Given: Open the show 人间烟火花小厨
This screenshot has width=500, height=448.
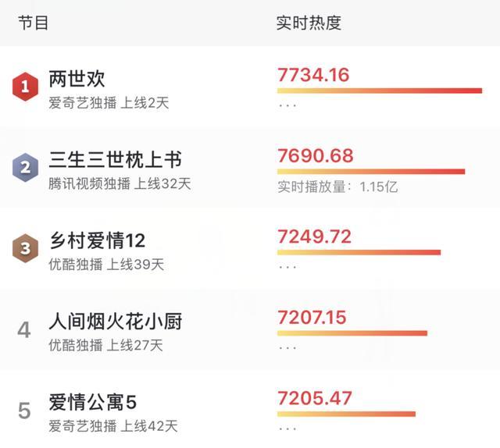Looking at the screenshot, I should pos(116,322).
